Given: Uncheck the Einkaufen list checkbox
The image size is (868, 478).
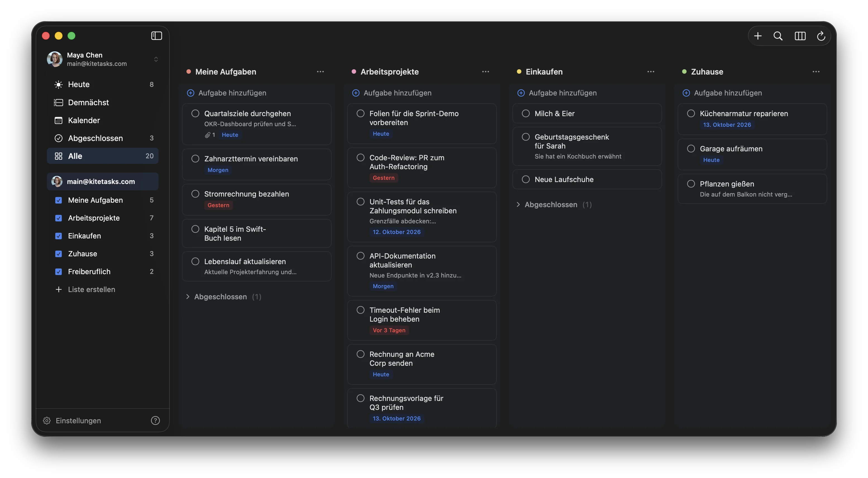Looking at the screenshot, I should point(59,236).
